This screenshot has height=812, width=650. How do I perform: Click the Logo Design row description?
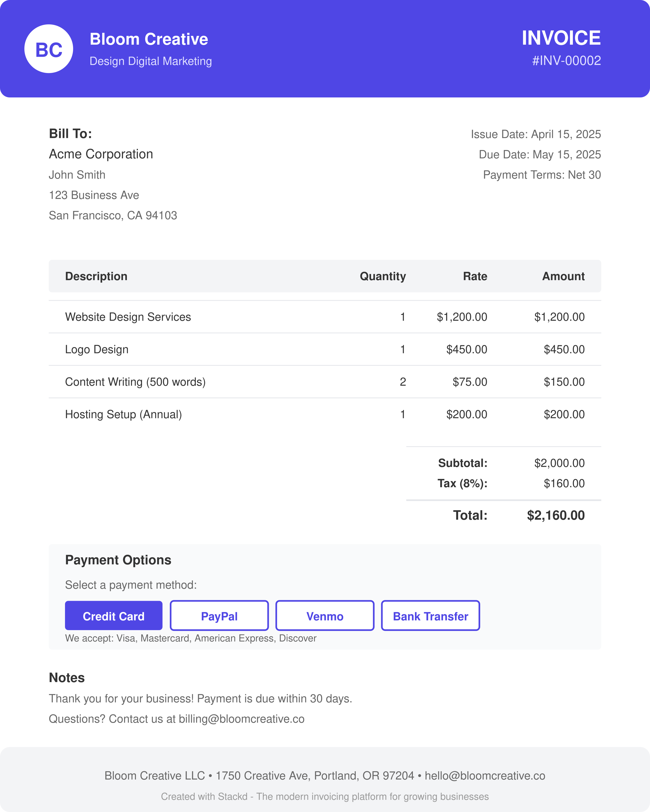[x=97, y=349]
